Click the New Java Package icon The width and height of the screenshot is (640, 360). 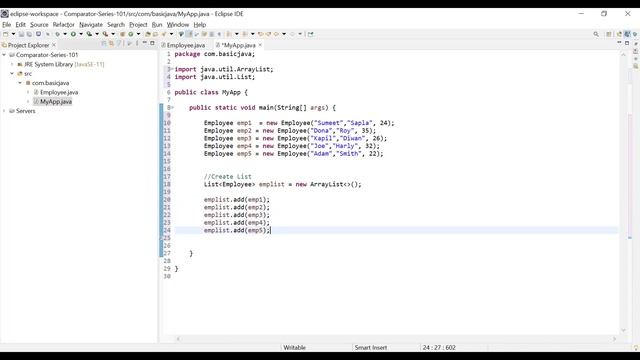pyautogui.click(x=122, y=34)
